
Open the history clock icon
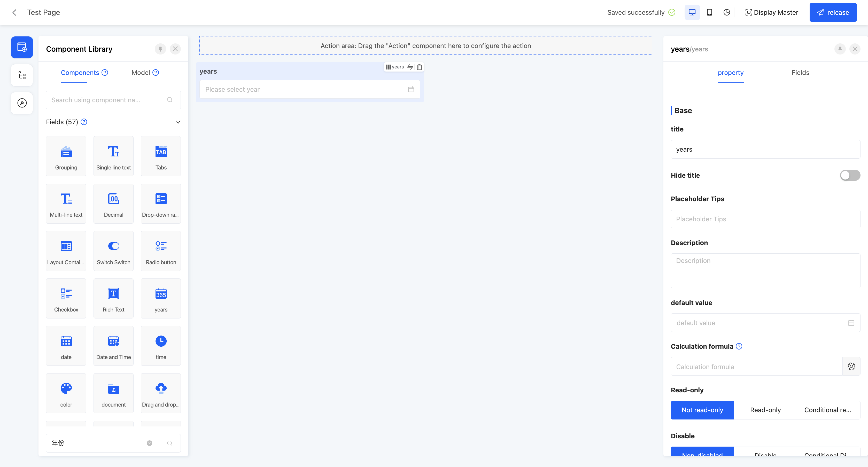click(727, 12)
